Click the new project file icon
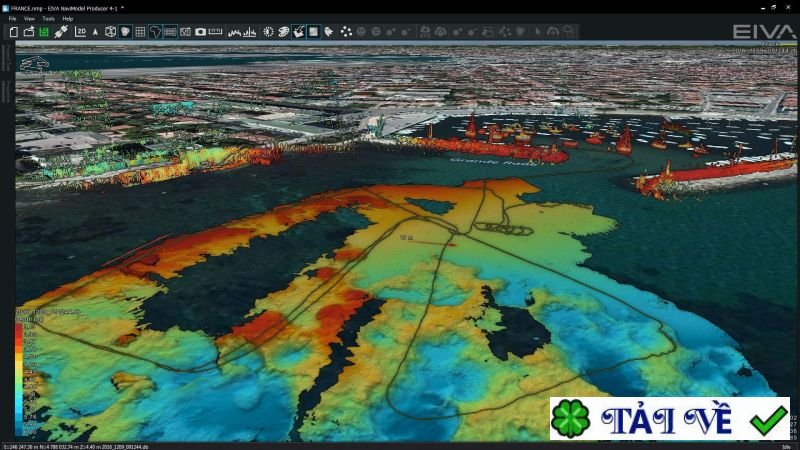Image resolution: width=800 pixels, height=450 pixels. pos(13,31)
